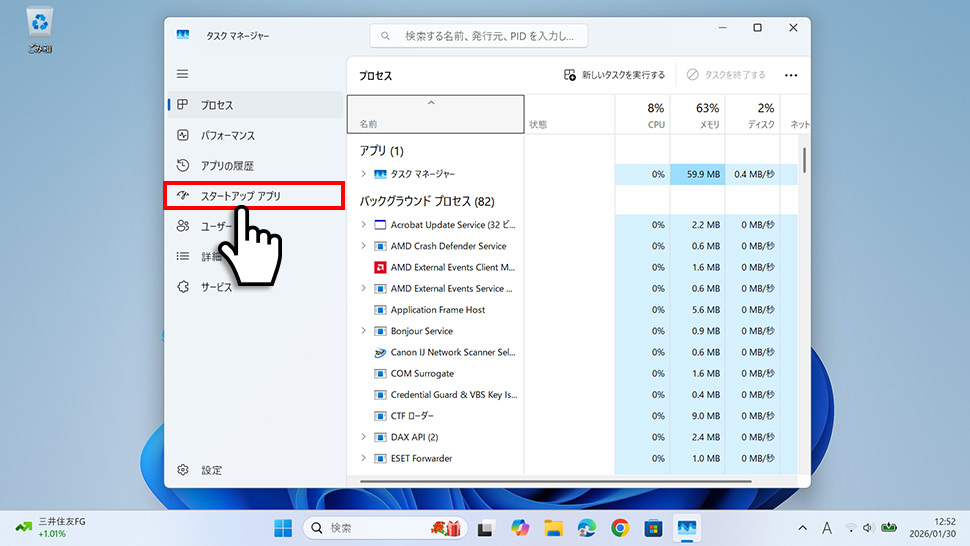Open the hamburger navigation menu

pyautogui.click(x=182, y=74)
